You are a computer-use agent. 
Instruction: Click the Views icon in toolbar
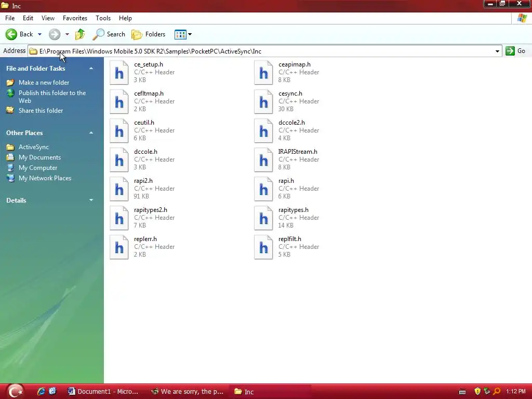(180, 34)
